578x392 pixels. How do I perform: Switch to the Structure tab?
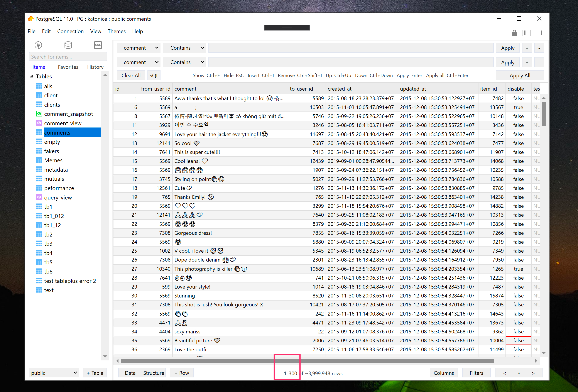click(x=154, y=373)
